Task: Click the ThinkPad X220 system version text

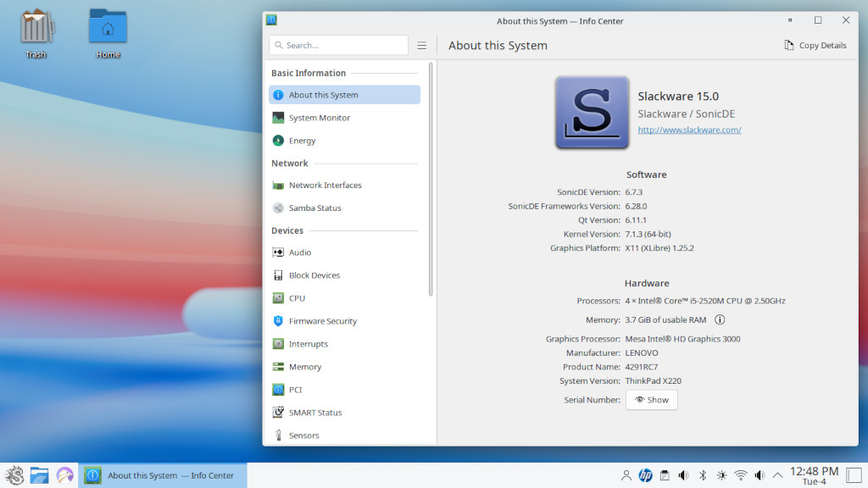Action: click(x=654, y=380)
